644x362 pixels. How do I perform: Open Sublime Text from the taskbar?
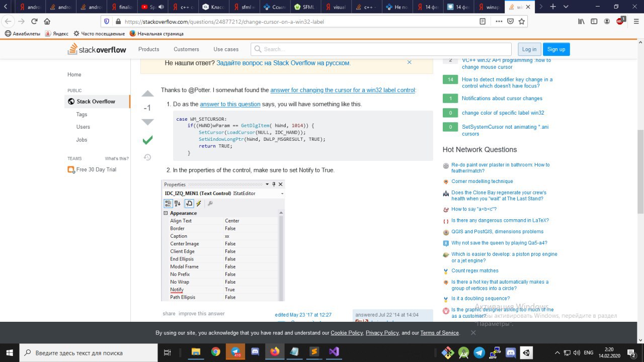click(x=314, y=352)
